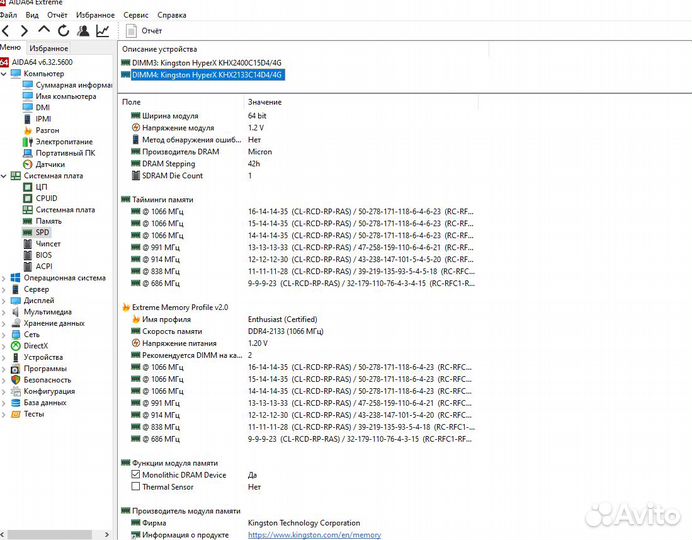Open the Портативный ПК icon
This screenshot has width=692, height=540.
click(28, 153)
